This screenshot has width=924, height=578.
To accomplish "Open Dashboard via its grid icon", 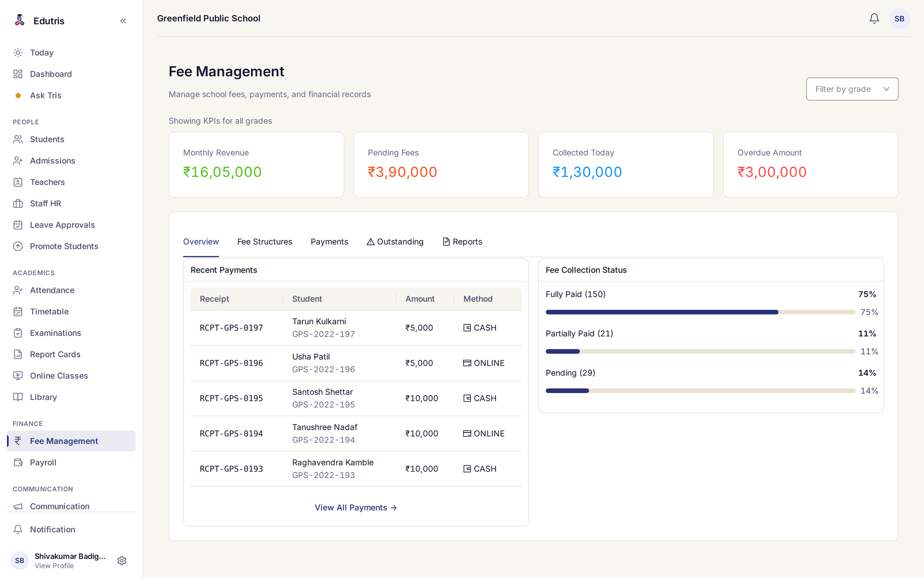I will tap(18, 74).
